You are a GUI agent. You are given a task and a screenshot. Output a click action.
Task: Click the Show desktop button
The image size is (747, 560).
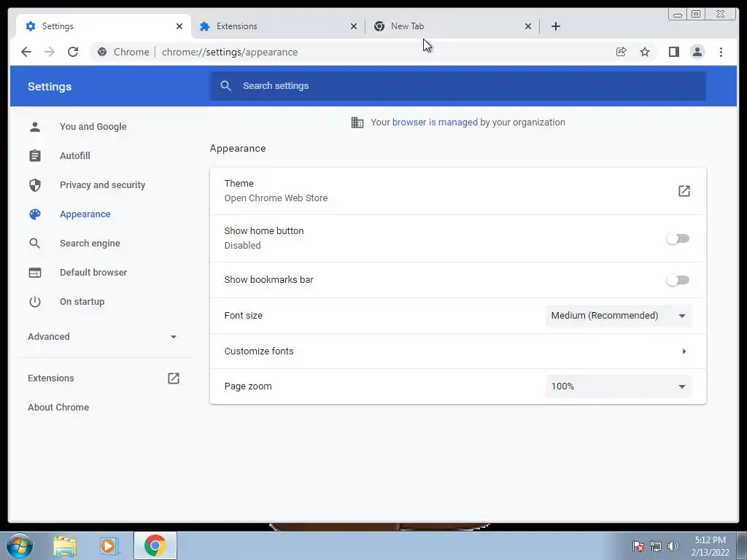click(742, 545)
